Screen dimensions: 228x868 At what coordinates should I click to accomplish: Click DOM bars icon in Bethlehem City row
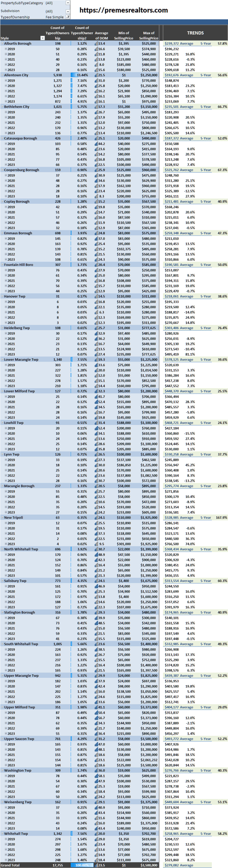pos(96,107)
